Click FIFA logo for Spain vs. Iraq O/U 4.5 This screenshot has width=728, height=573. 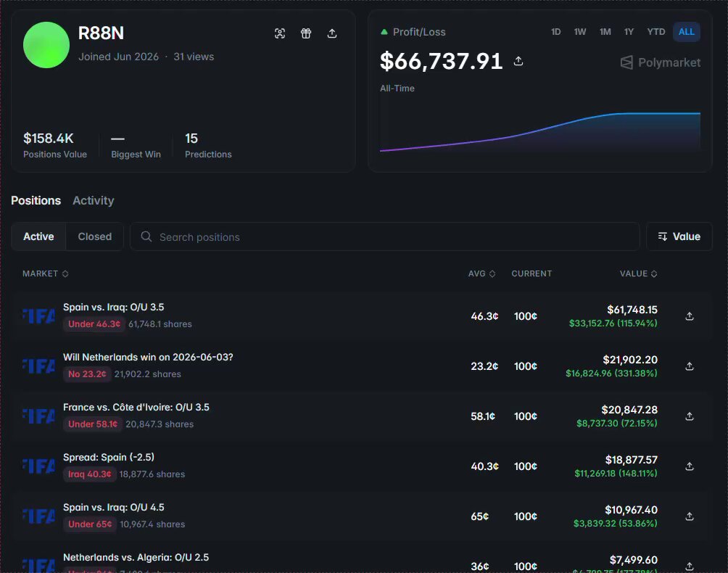[38, 516]
